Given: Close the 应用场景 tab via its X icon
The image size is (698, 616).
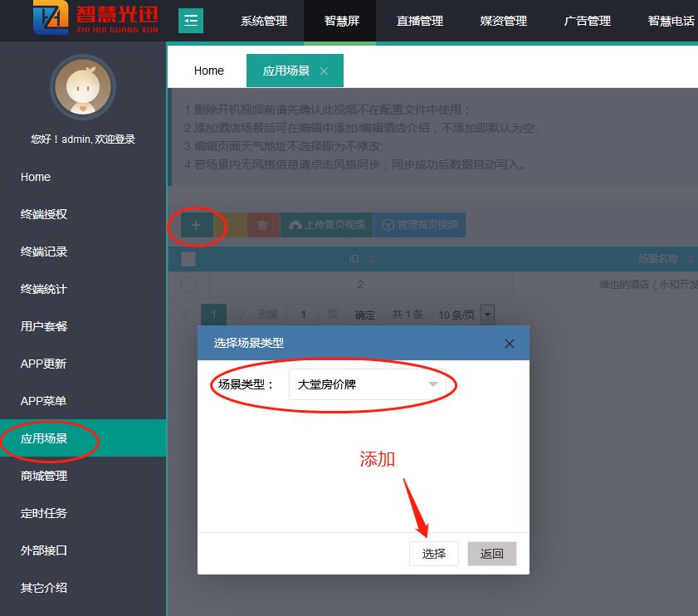Looking at the screenshot, I should coord(325,71).
